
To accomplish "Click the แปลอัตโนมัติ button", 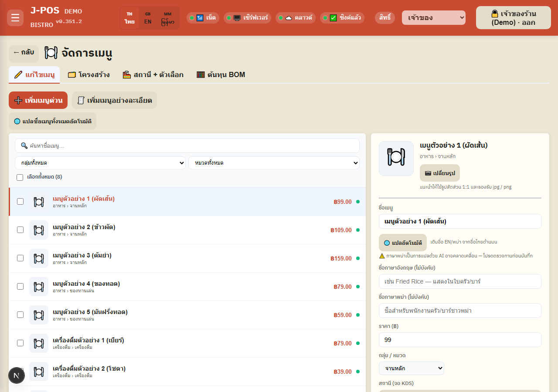I will 403,243.
